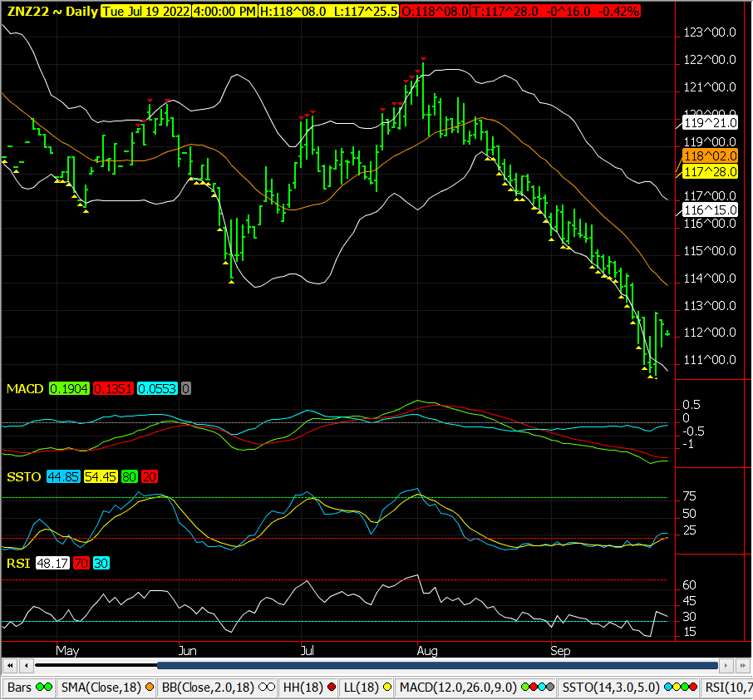Click the yellow 117^28.0 last price marker
Viewport: 753px width, 700px height.
point(709,171)
